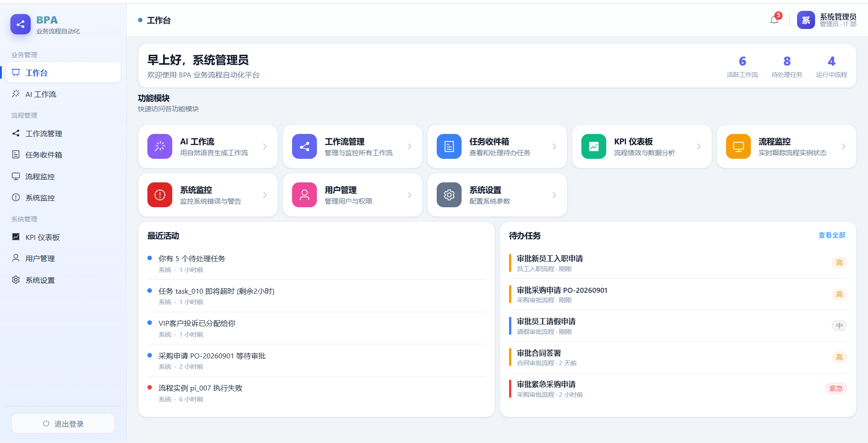868x443 pixels.
Task: Open 工作流管理 in sidebar menu
Action: [63, 133]
